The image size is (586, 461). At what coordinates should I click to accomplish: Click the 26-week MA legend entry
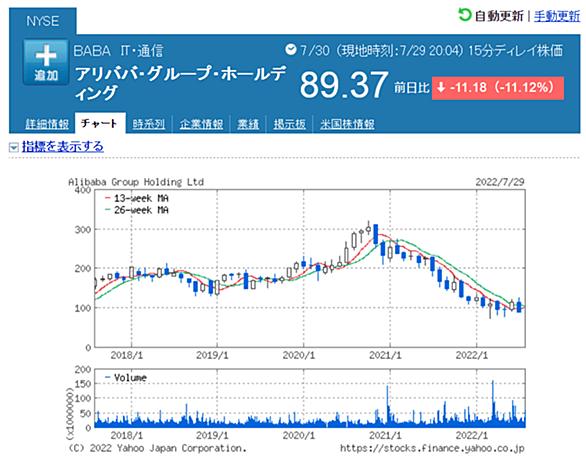(137, 210)
